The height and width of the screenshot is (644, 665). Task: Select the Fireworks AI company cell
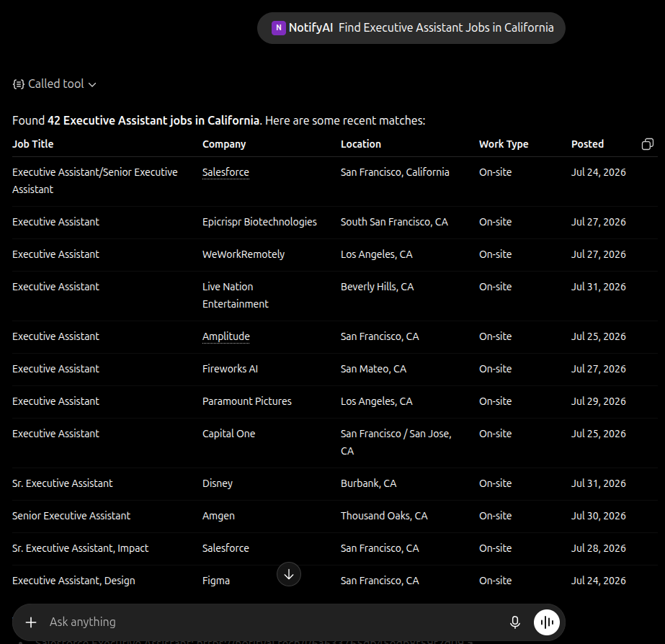[x=230, y=369]
